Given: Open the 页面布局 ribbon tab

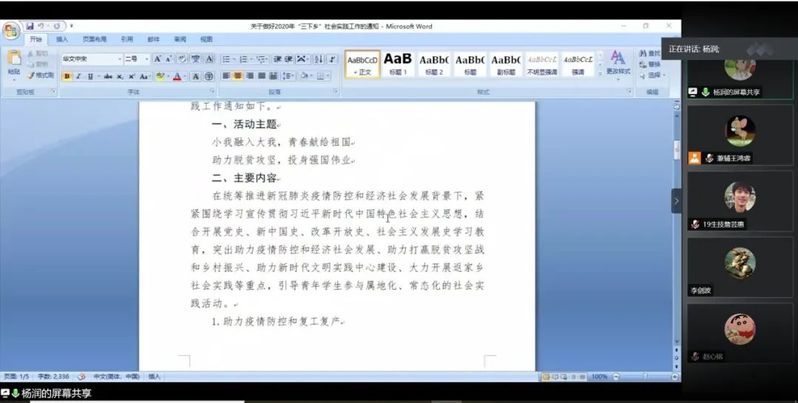Looking at the screenshot, I should (94, 39).
